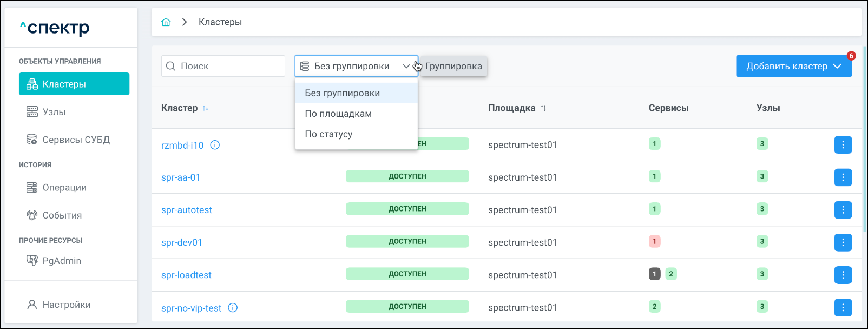
Task: Select По площадкам grouping option
Action: coord(338,114)
